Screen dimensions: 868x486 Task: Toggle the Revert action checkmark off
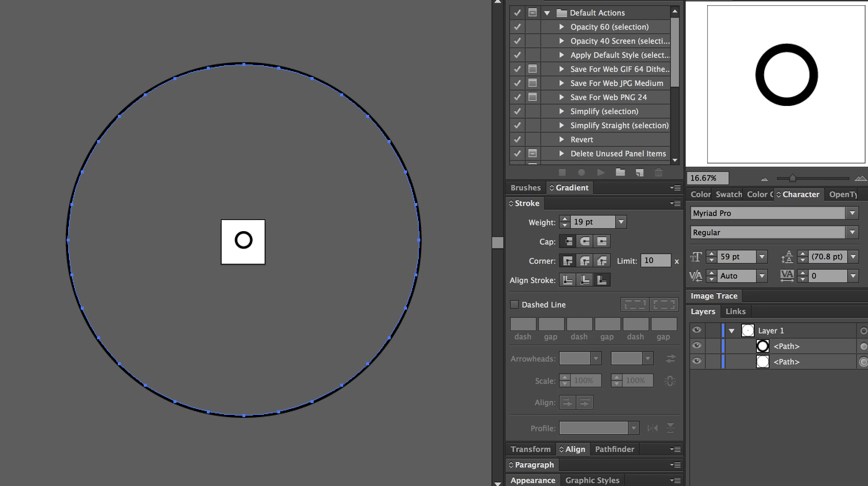click(x=517, y=139)
